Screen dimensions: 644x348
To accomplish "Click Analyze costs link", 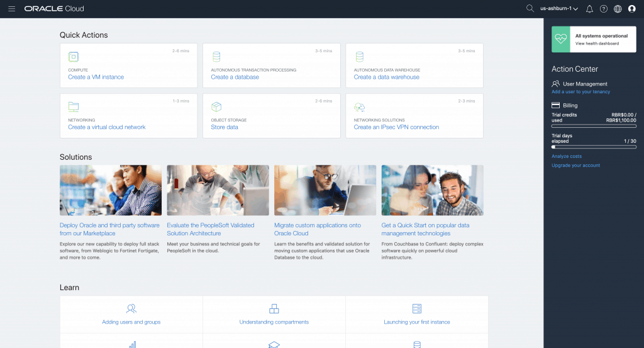I will (x=566, y=156).
